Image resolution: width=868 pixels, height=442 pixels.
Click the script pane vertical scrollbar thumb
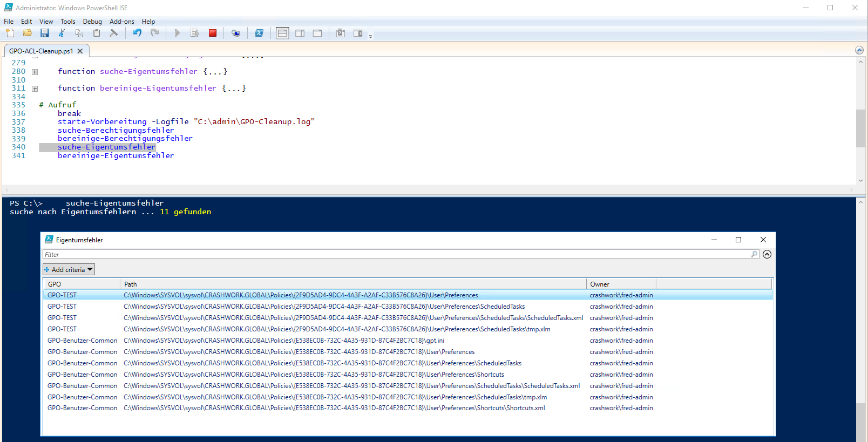tap(860, 128)
